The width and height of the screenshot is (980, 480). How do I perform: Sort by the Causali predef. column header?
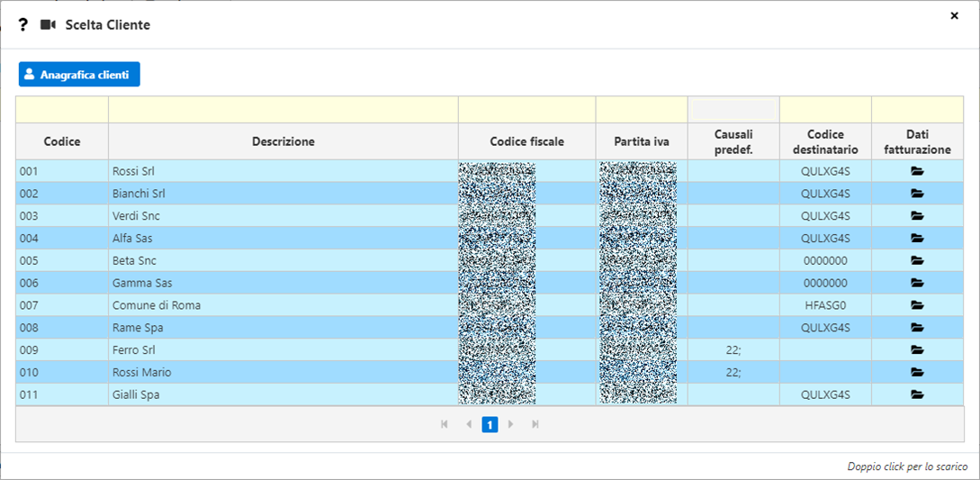[733, 141]
